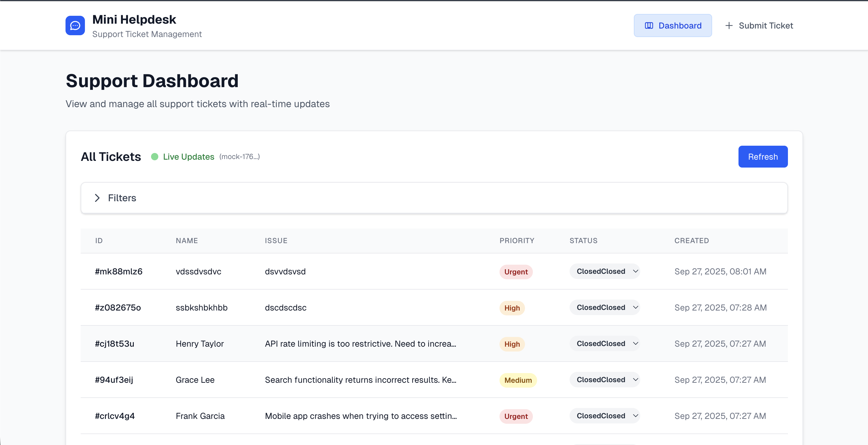Open Henry Taylor's ticket status dropdown
Viewport: 868px width, 445px height.
(604, 344)
